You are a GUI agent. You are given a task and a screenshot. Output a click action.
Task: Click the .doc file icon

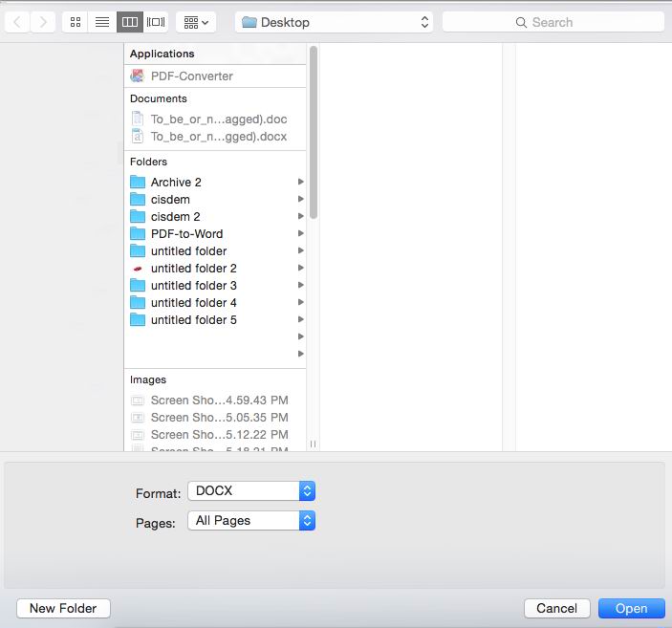pos(137,119)
